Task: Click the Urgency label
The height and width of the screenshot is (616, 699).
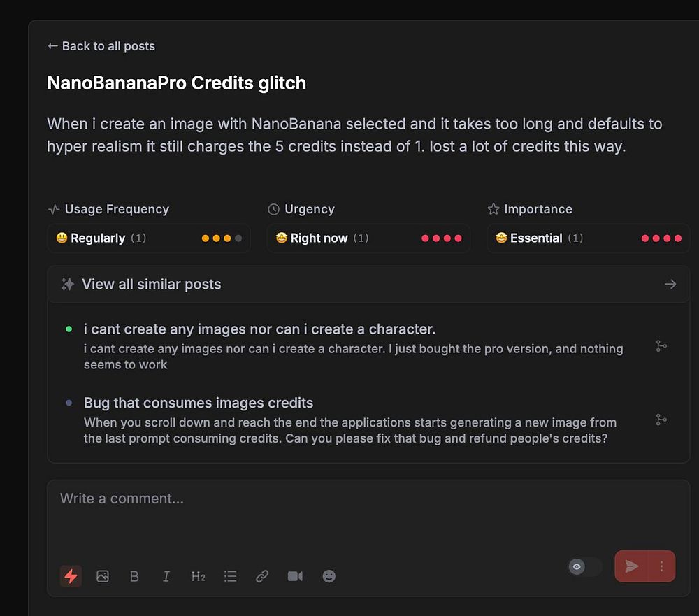Action: pyautogui.click(x=310, y=209)
